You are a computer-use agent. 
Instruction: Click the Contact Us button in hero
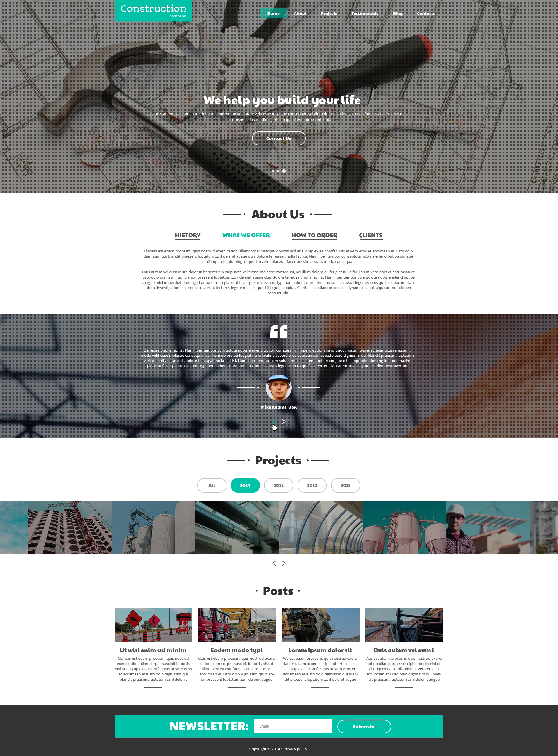[x=279, y=137]
